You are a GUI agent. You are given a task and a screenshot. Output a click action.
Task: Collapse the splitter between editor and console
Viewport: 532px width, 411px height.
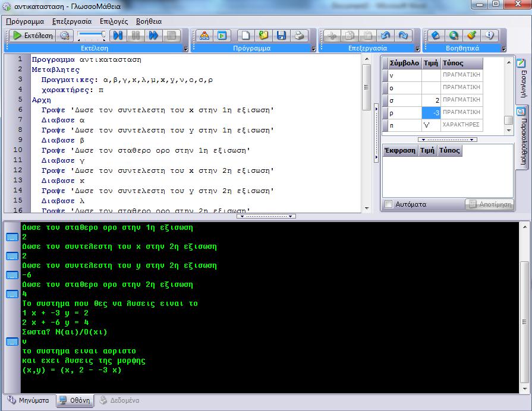click(266, 216)
